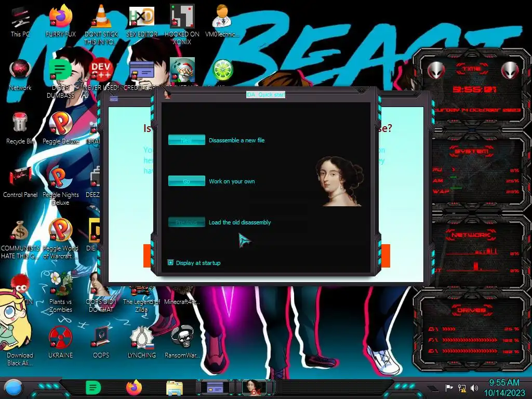
Task: Select the Plants vs Zombies icon
Action: tap(61, 292)
